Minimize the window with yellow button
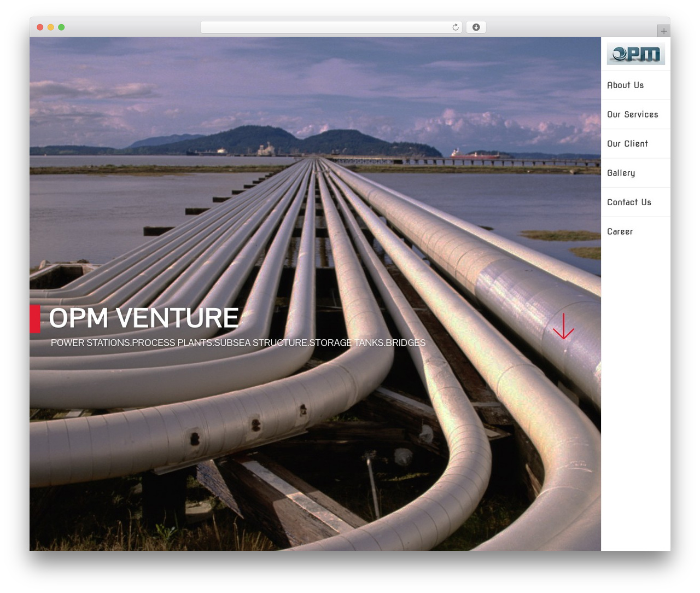Image resolution: width=700 pixels, height=593 pixels. pos(51,27)
